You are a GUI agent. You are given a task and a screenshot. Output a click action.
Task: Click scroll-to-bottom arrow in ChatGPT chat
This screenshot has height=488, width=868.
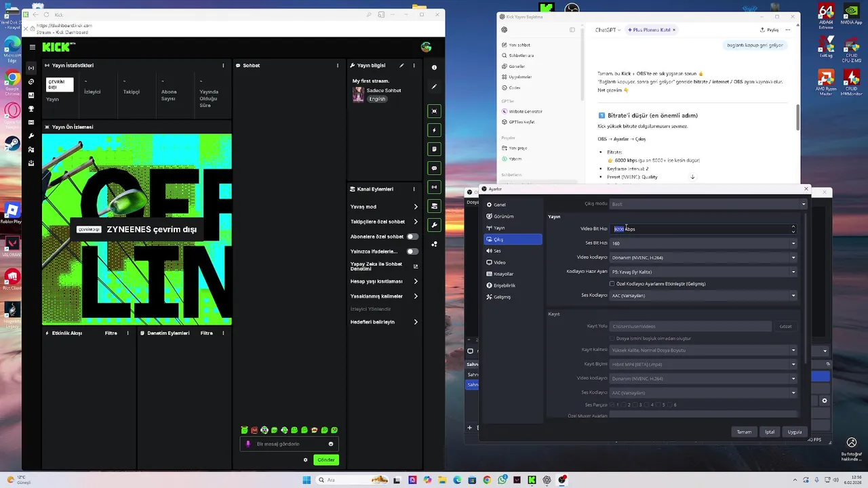(692, 177)
